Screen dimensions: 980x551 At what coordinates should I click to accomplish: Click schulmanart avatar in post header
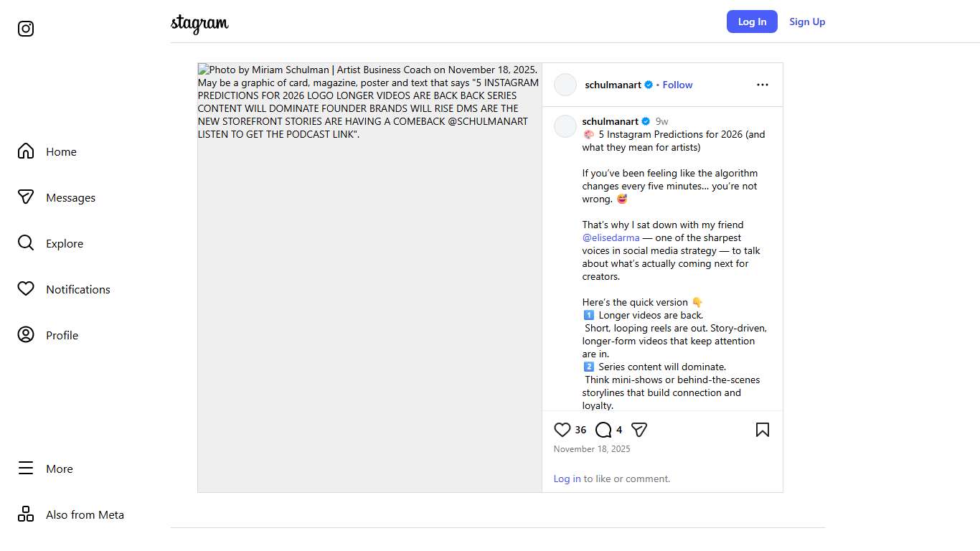(565, 85)
